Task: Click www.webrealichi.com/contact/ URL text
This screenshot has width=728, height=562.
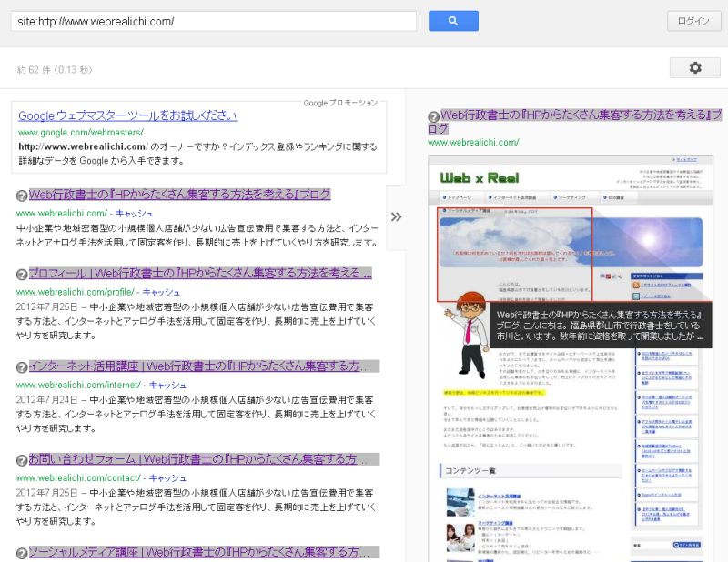Action: click(78, 478)
